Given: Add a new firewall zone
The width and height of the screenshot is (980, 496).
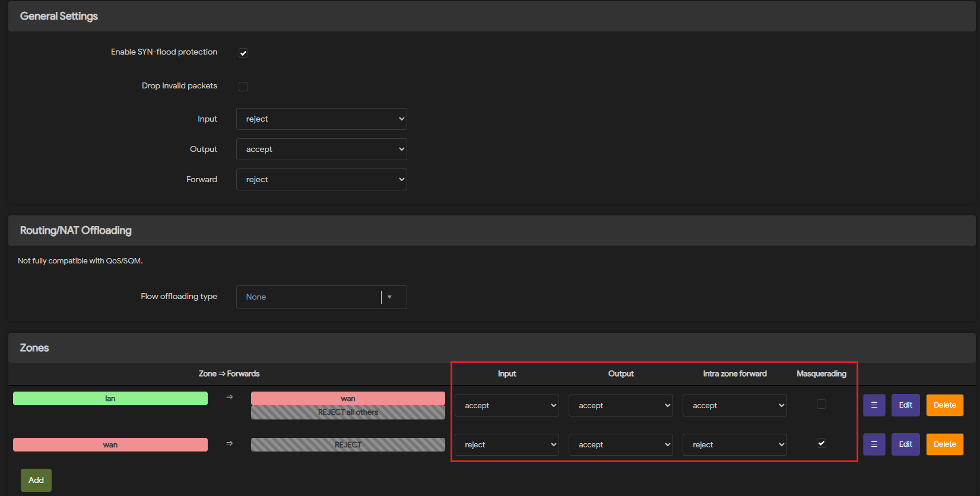Looking at the screenshot, I should [x=36, y=480].
